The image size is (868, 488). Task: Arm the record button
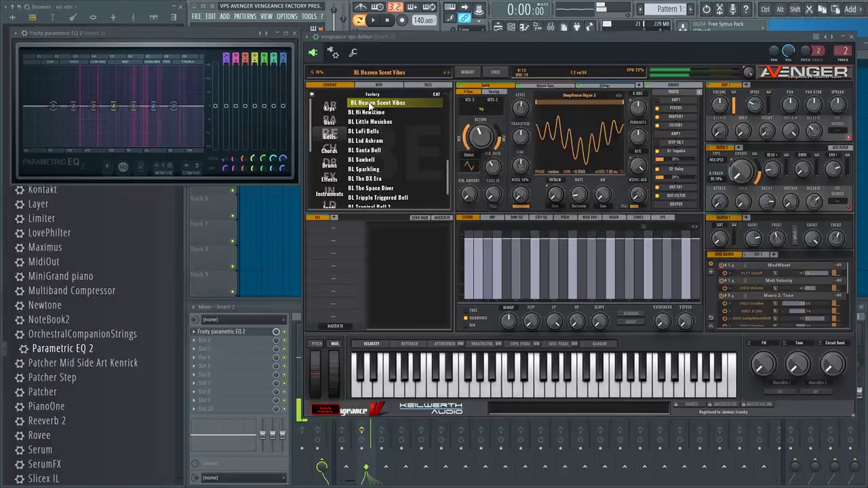(402, 20)
